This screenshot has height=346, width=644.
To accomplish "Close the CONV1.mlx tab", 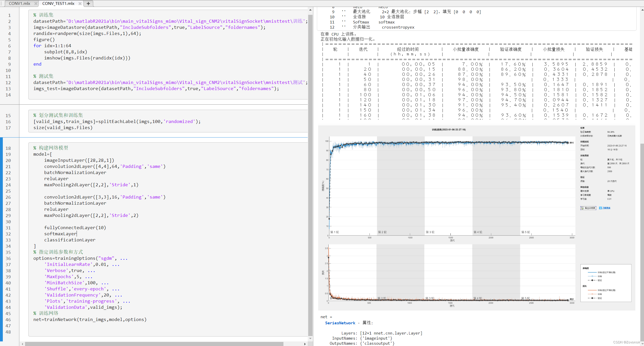I will click(36, 4).
